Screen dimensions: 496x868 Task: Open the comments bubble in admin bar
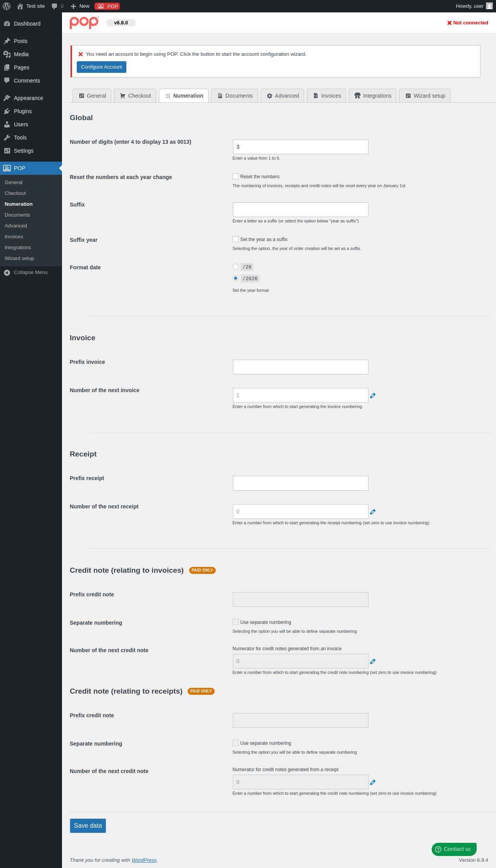(57, 6)
